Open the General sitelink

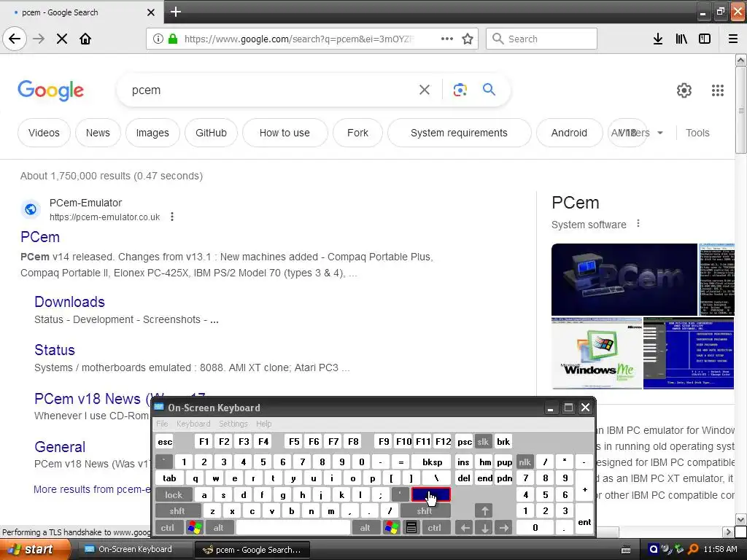60,447
